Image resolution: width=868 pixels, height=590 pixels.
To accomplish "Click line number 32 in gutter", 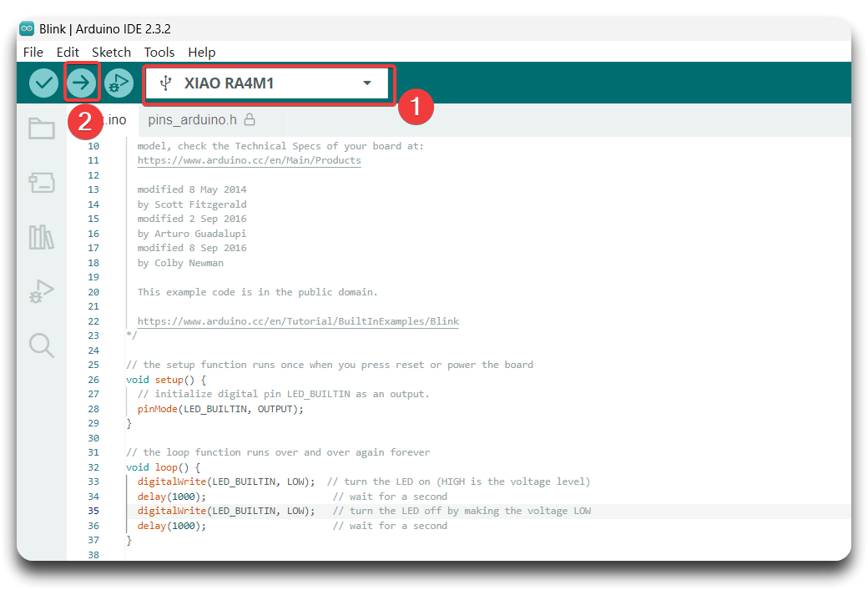I will point(93,467).
